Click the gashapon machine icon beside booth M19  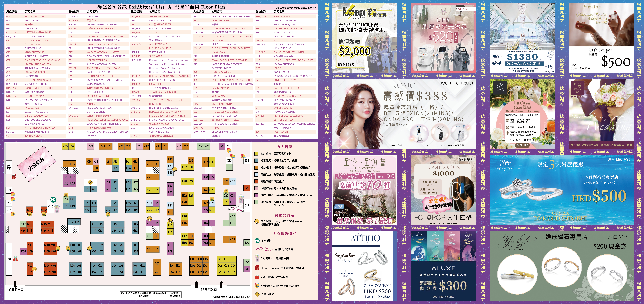[57, 208]
